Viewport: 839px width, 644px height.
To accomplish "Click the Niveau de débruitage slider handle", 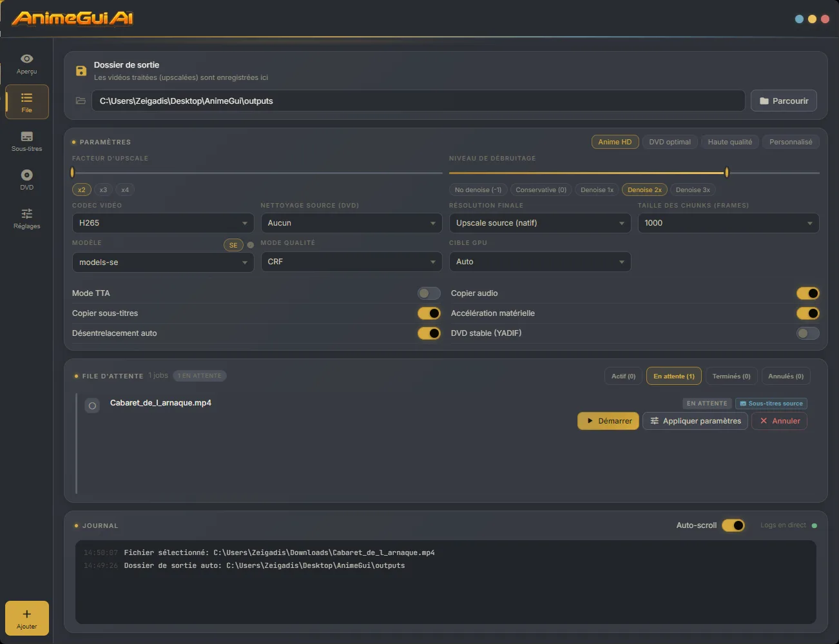I will 727,173.
